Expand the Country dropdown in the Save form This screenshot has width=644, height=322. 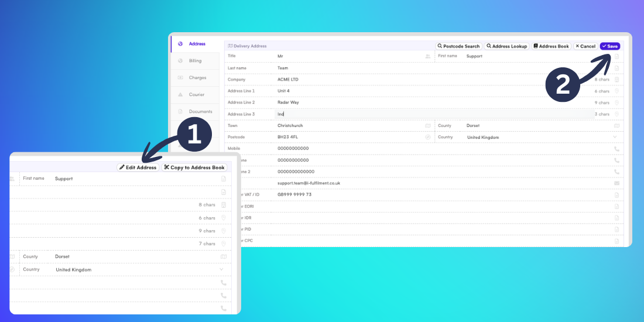click(615, 137)
